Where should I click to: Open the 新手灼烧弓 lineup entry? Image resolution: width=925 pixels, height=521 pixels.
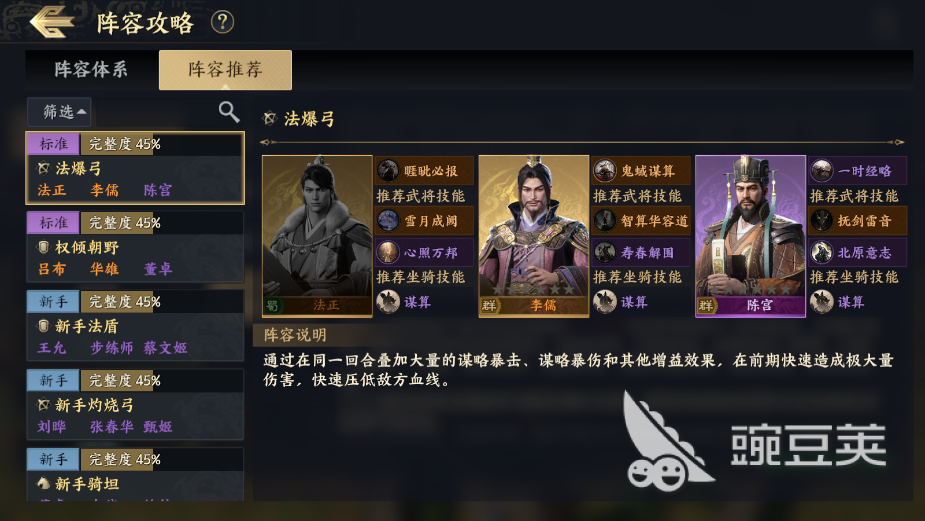click(x=135, y=404)
